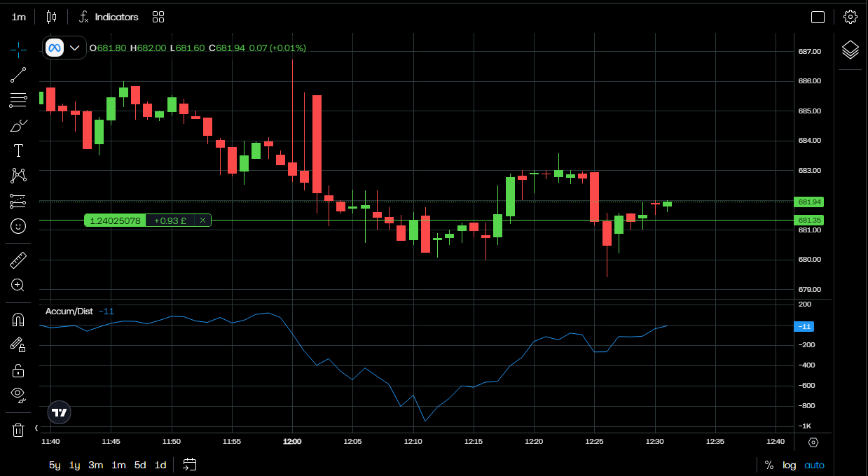
Task: Close the 1.24025078 position line
Action: pyautogui.click(x=202, y=220)
